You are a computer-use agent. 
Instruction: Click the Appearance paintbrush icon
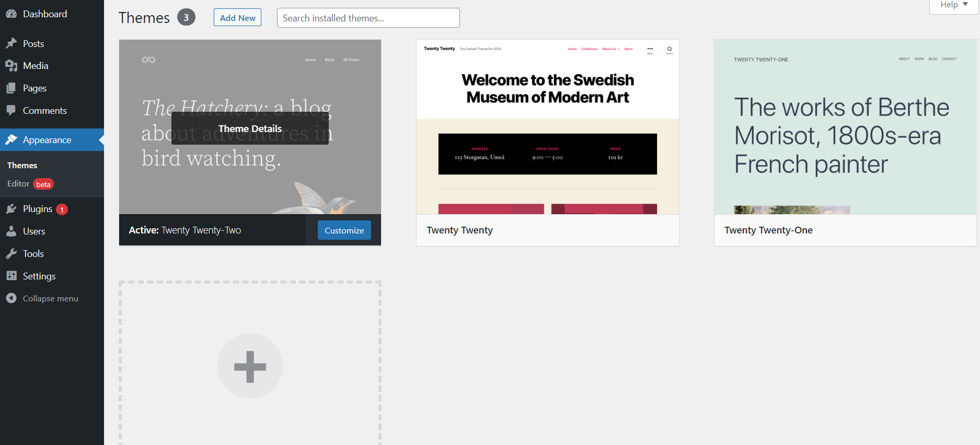click(11, 140)
